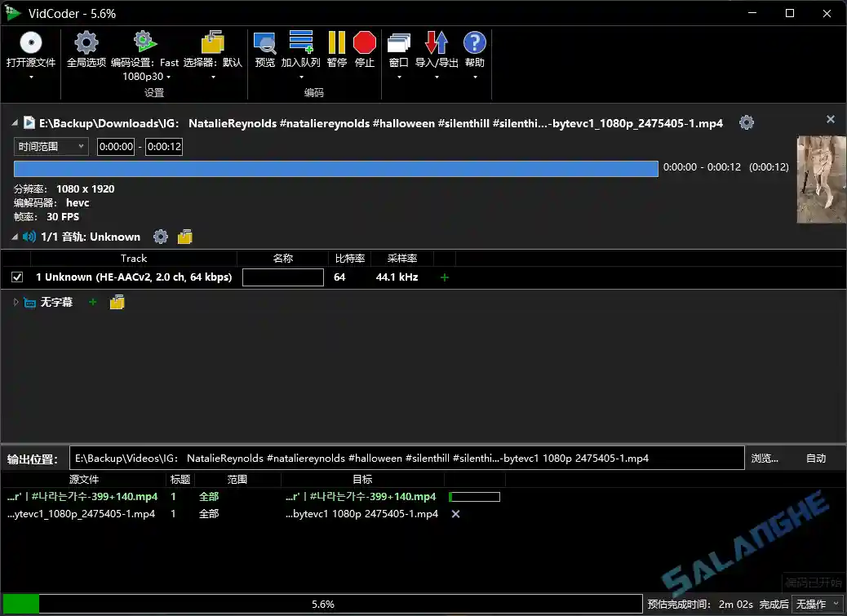Click 浏览... to choose output location

tap(765, 458)
